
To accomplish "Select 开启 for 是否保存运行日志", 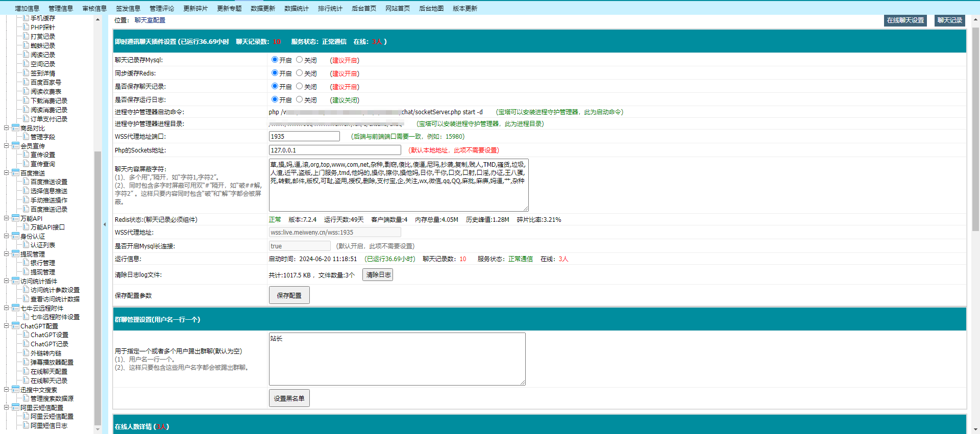I will [x=275, y=99].
